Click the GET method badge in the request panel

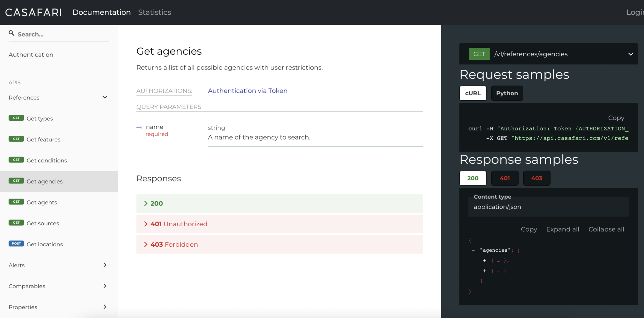pyautogui.click(x=479, y=54)
